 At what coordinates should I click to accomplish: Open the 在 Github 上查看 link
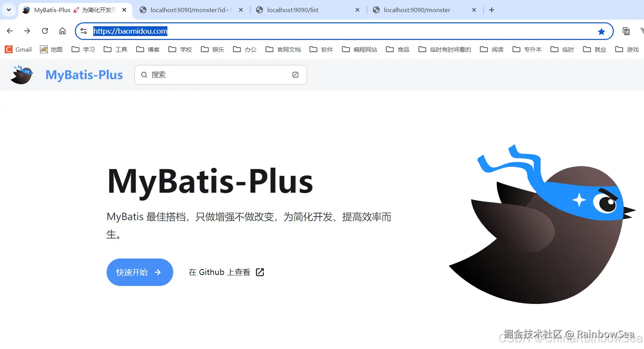point(226,272)
